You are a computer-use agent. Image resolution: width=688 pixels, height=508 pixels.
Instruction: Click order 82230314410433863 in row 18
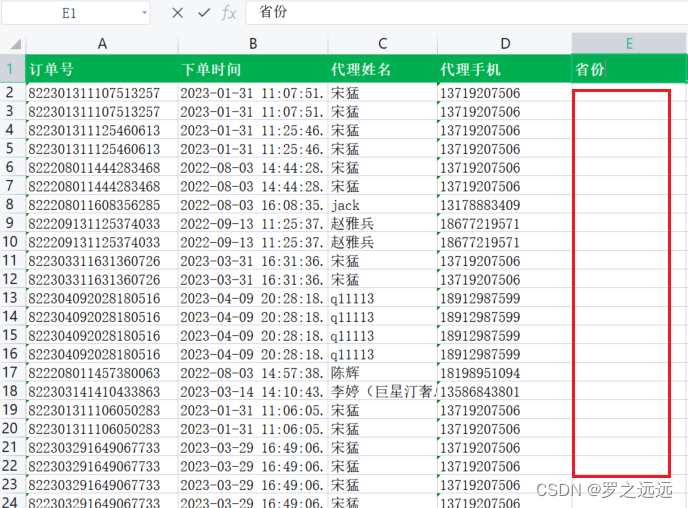coord(102,391)
